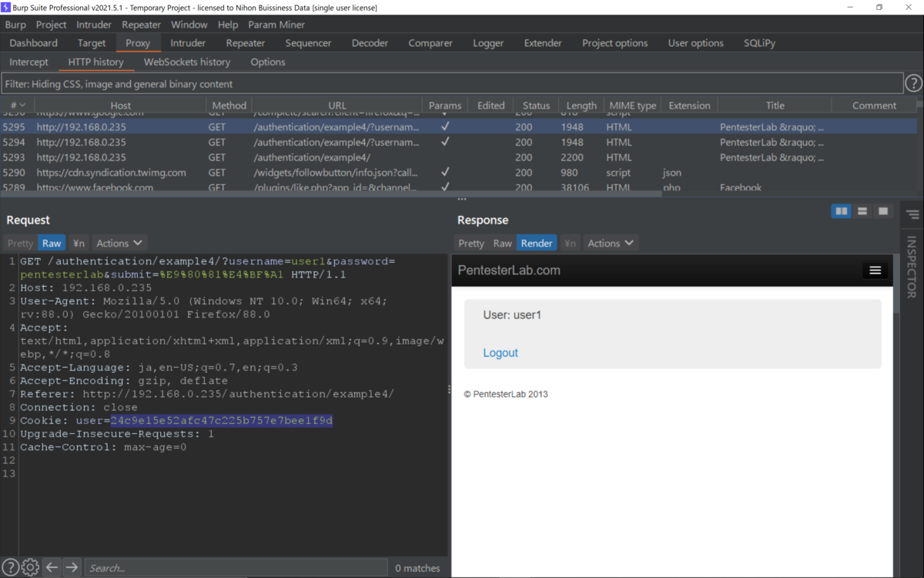Switch to the Sequencer tab
924x578 pixels.
[308, 43]
